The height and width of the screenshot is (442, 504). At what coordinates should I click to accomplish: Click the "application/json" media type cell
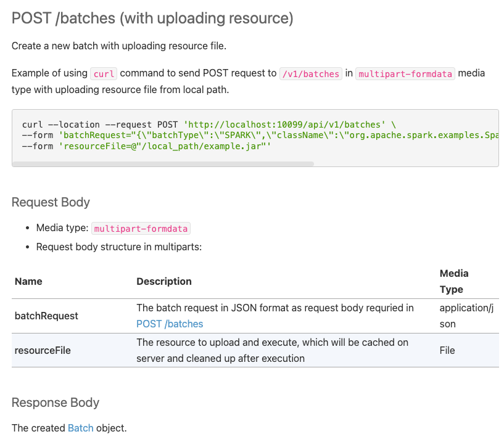point(466,315)
